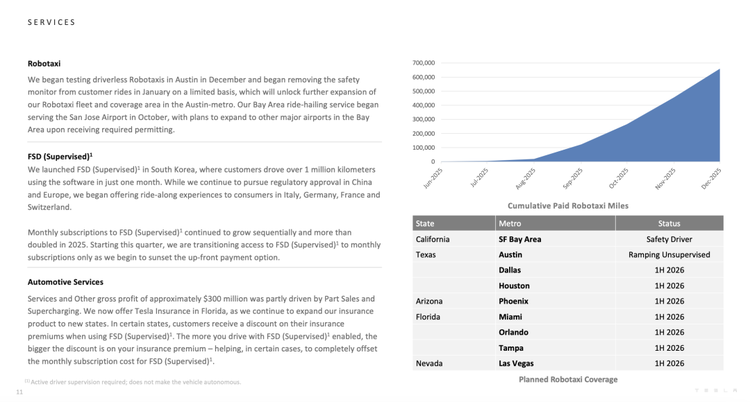Screen dimensions: 750x402
Task: Click the Status column header
Action: pyautogui.click(x=668, y=223)
